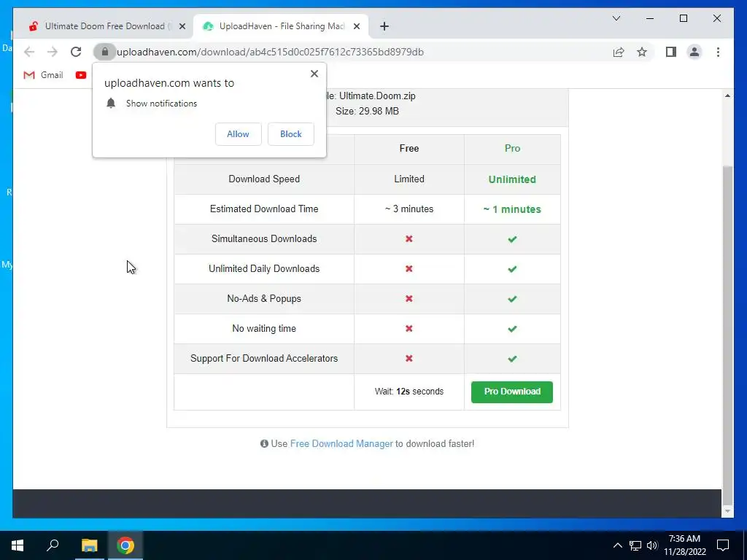Click the 'Free' column header

(409, 148)
